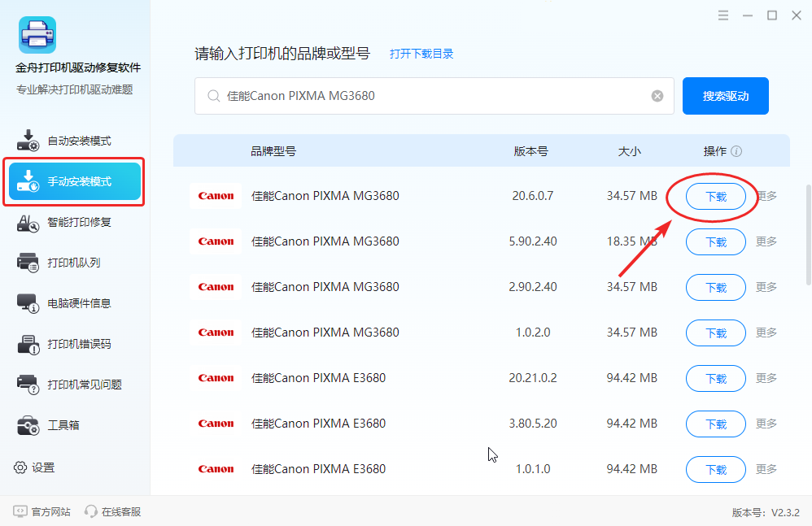Viewport: 812px width, 526px height.
Task: Click 金舟打印机驱动修复软件 title text
Action: [78, 67]
